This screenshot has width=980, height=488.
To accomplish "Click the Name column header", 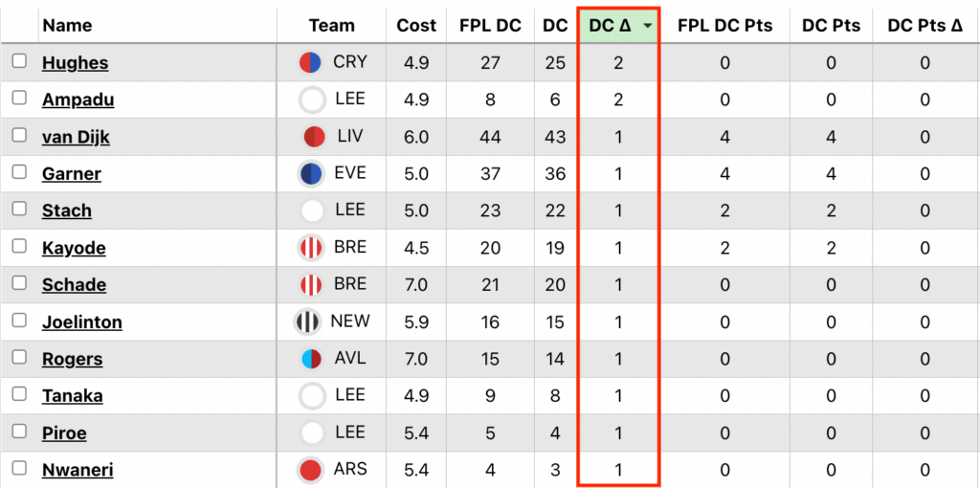I will click(67, 26).
